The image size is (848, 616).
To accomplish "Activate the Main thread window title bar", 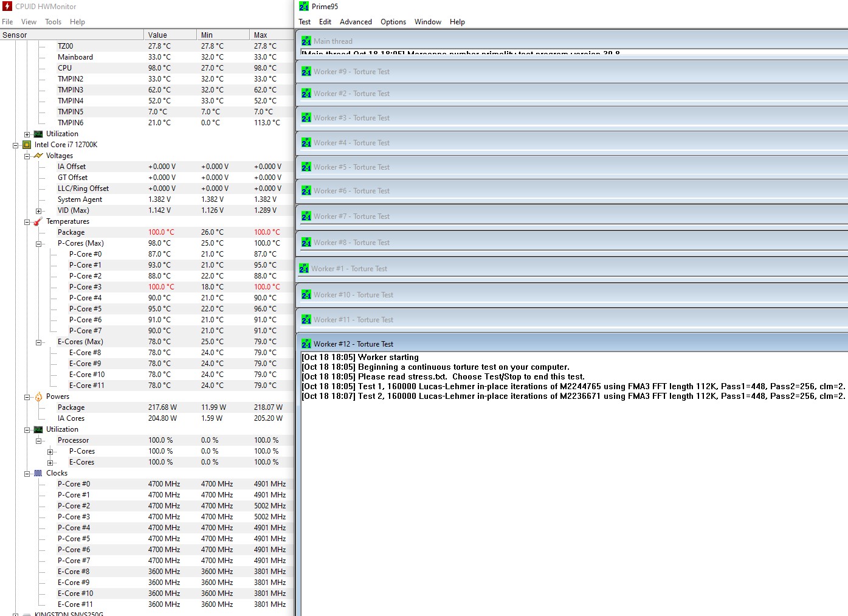I will [x=572, y=41].
